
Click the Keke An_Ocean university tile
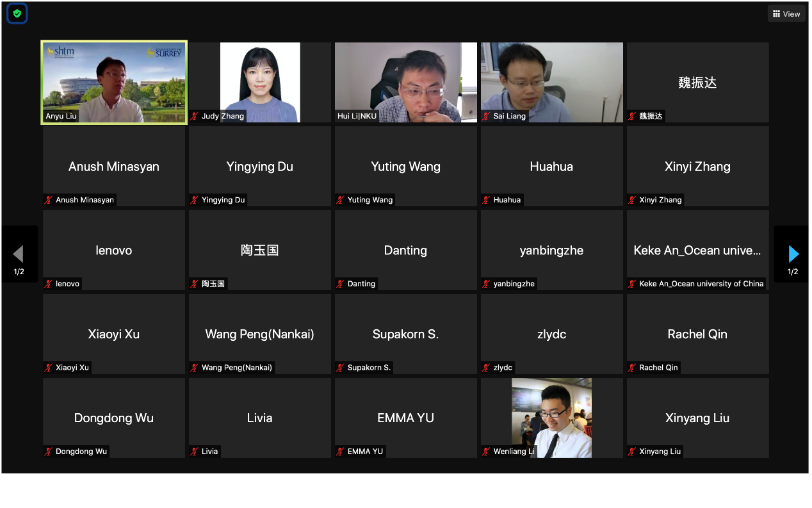[x=697, y=250]
